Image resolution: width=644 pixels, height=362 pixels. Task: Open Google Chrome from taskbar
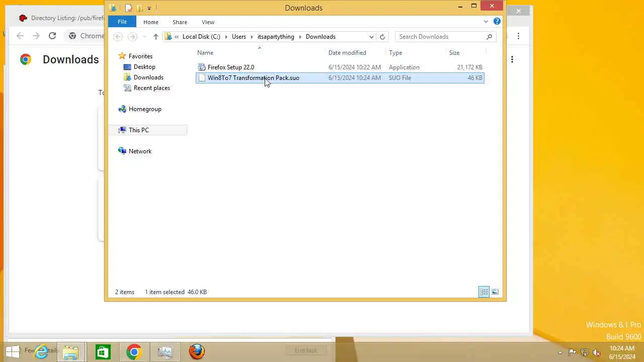[134, 352]
